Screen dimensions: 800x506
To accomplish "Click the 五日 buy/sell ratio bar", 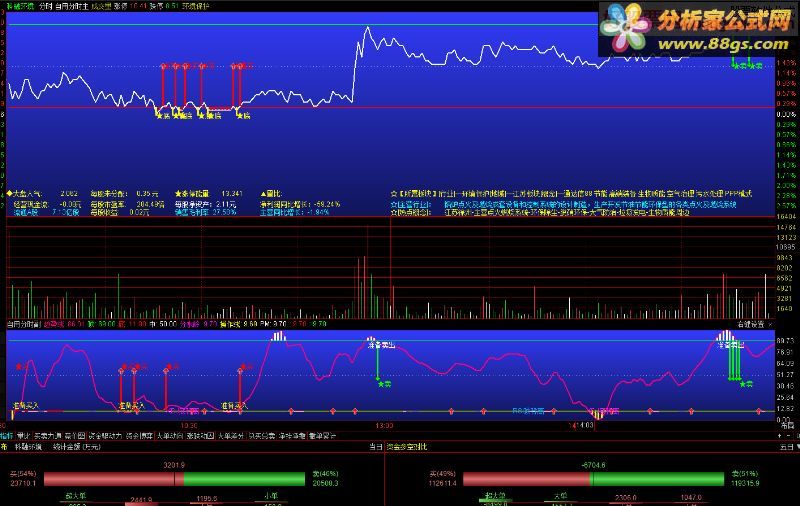I will point(593,478).
